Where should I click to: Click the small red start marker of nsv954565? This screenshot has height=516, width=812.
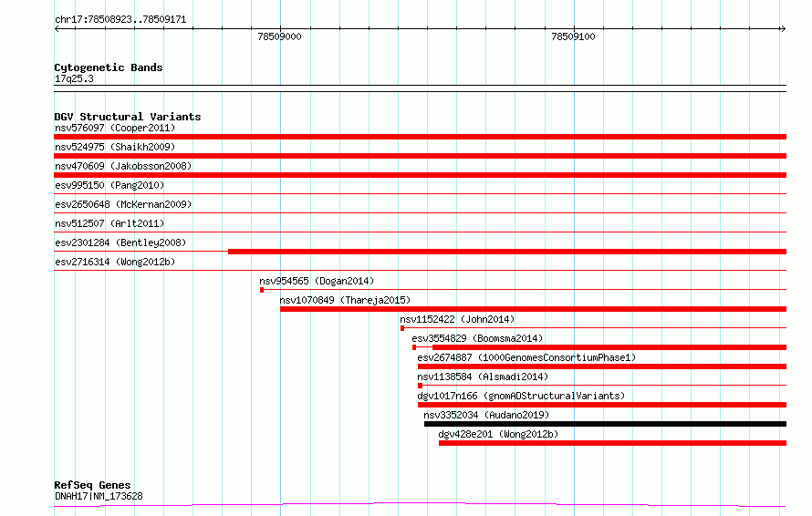click(262, 290)
